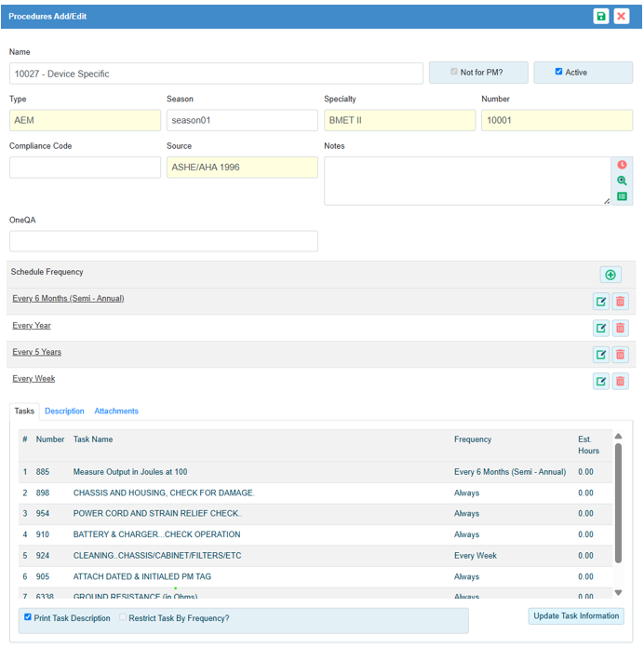
Task: Click Update Task Information button
Action: 576,616
